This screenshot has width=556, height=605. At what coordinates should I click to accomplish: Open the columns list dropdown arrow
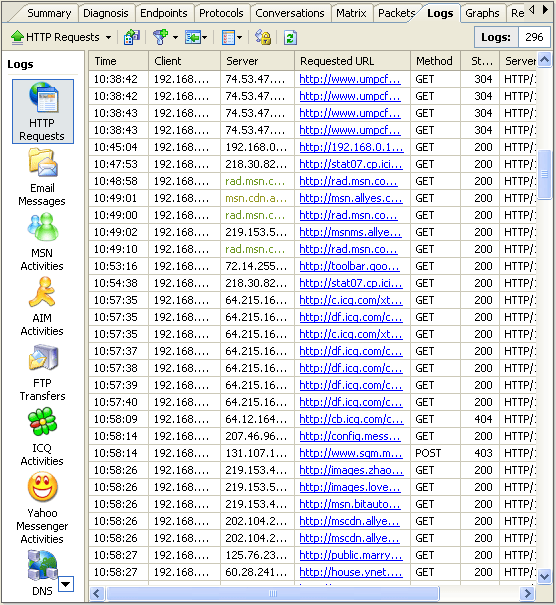[239, 38]
